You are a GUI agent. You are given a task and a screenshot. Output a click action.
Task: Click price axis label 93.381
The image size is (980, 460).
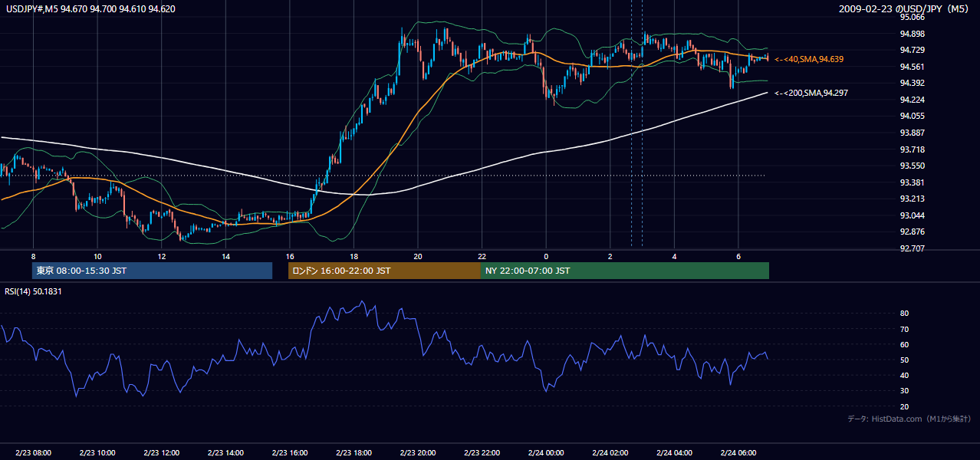pyautogui.click(x=914, y=182)
